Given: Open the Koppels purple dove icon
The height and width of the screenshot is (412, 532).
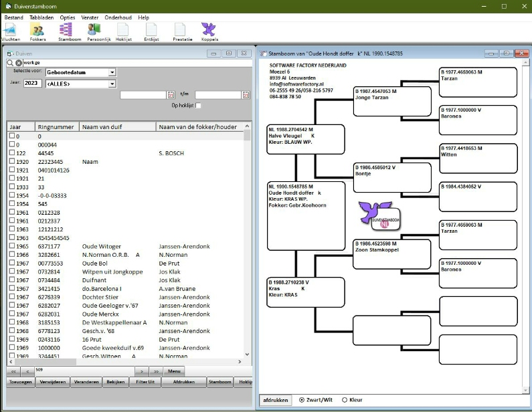Looking at the screenshot, I should tap(208, 30).
